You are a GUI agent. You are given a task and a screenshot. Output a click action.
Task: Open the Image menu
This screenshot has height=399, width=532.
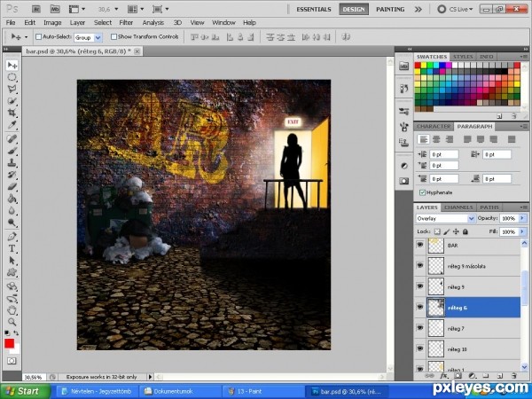[x=52, y=23]
